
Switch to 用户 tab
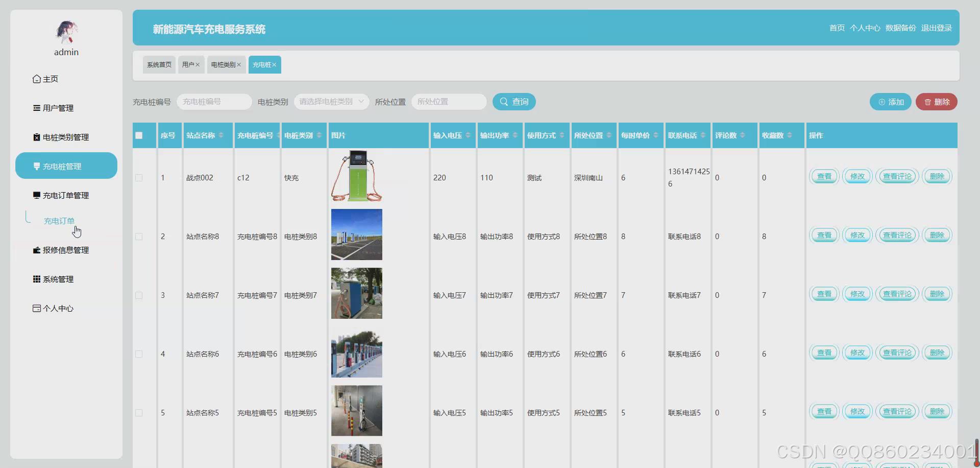pos(188,64)
